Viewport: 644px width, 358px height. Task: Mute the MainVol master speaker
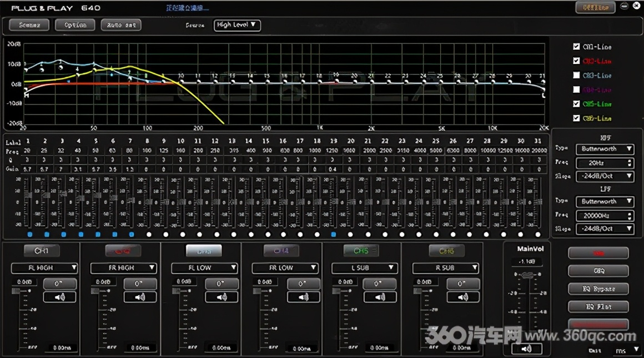click(x=526, y=349)
